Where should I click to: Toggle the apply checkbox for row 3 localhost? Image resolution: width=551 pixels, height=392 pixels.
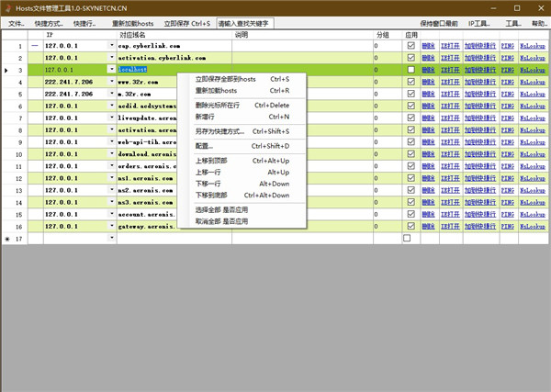point(410,69)
